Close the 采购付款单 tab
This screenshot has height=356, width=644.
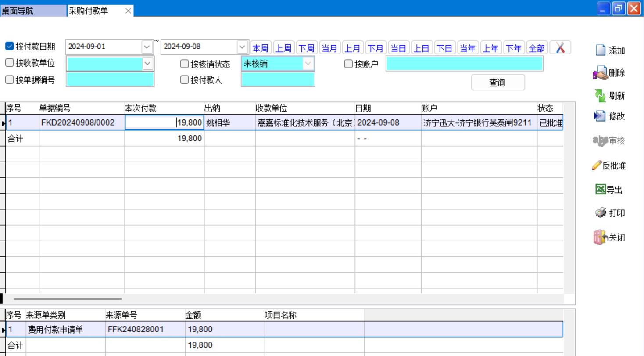pyautogui.click(x=128, y=11)
